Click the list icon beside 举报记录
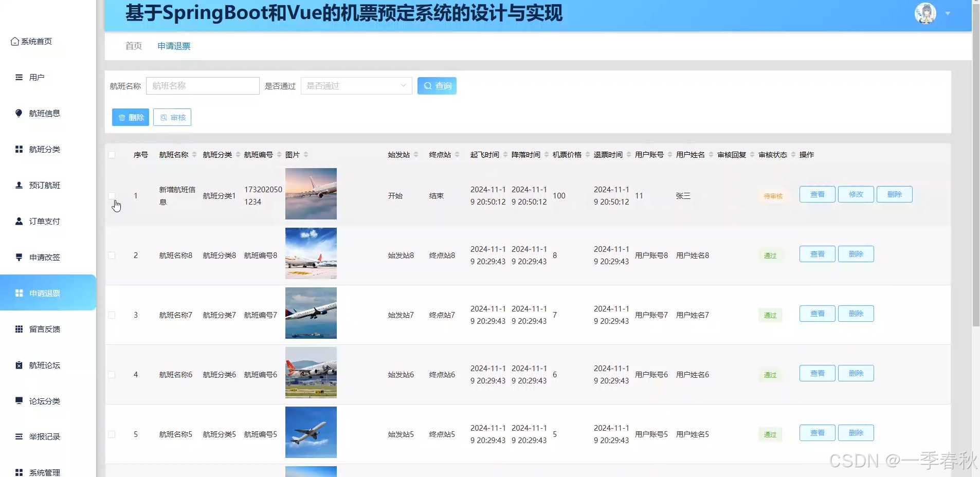Viewport: 980px width, 477px height. pos(19,436)
